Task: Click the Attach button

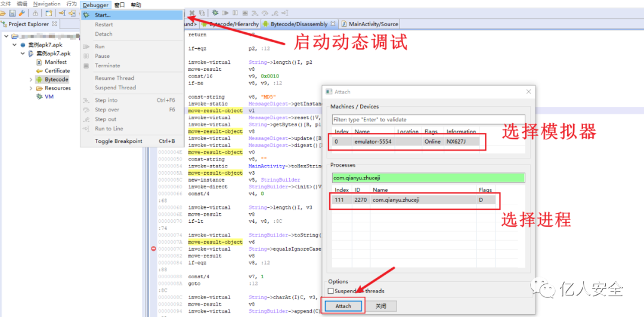Action: tap(343, 306)
